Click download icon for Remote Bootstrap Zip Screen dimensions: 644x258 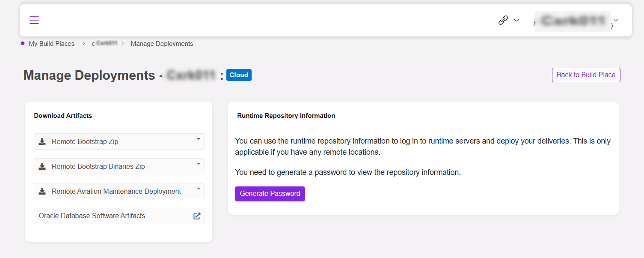click(x=42, y=141)
